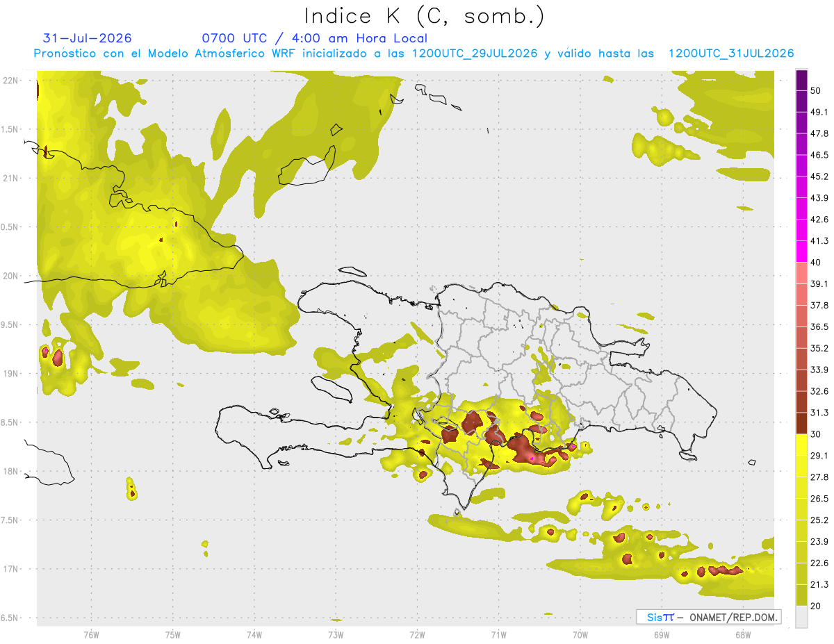Click the title "Indice K (C, somb.)"
Viewport: 834px width, 644px height.
(x=424, y=16)
